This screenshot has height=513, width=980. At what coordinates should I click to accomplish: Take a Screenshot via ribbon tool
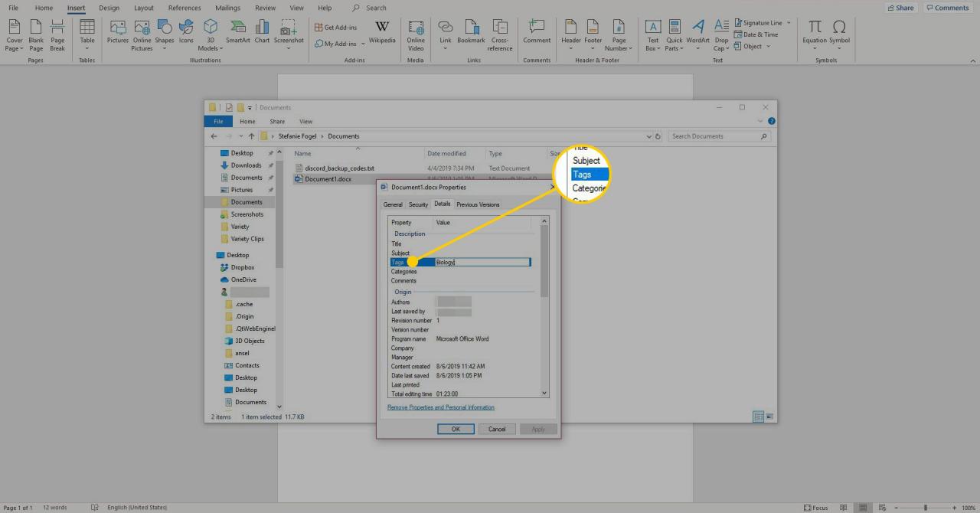pos(289,36)
